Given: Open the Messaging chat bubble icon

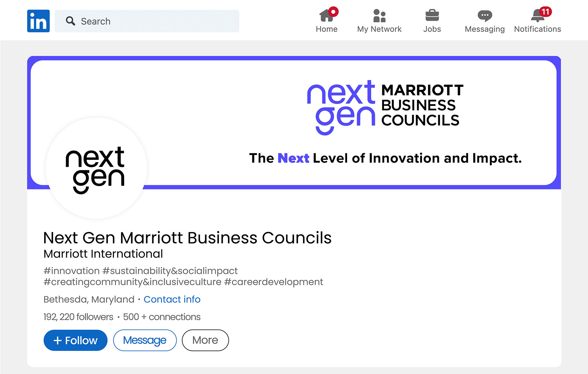Looking at the screenshot, I should point(485,16).
